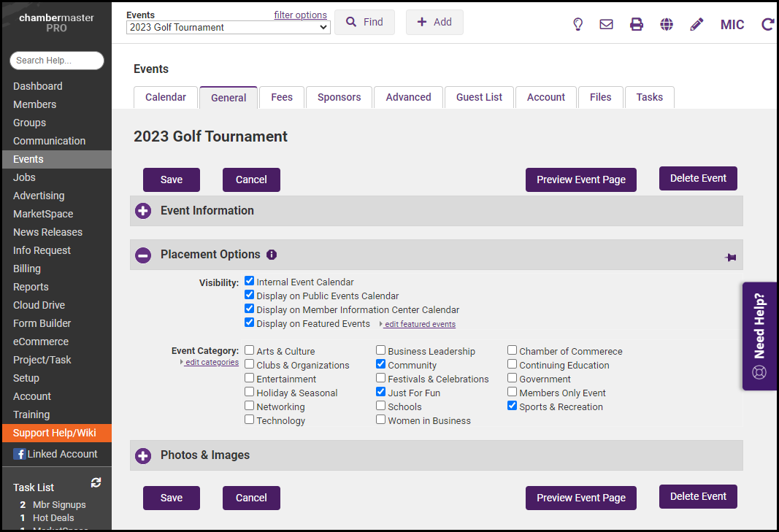Toggle Display on Public Events Calendar

(250, 295)
